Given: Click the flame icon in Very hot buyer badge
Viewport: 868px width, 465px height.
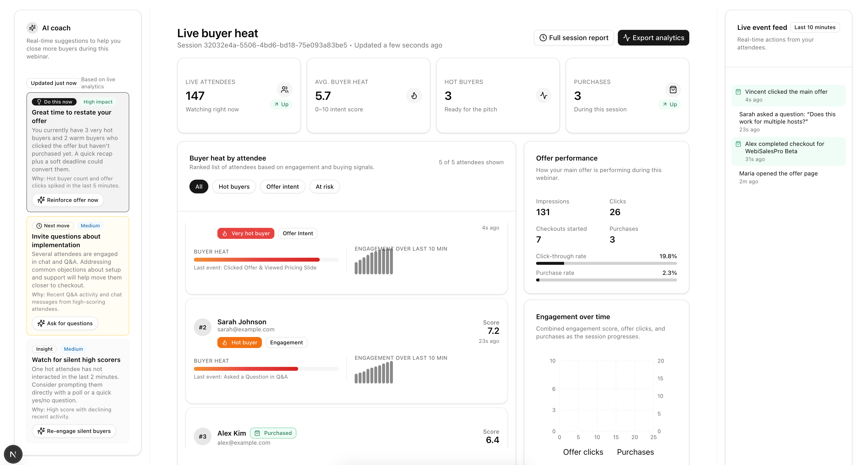Looking at the screenshot, I should [225, 233].
